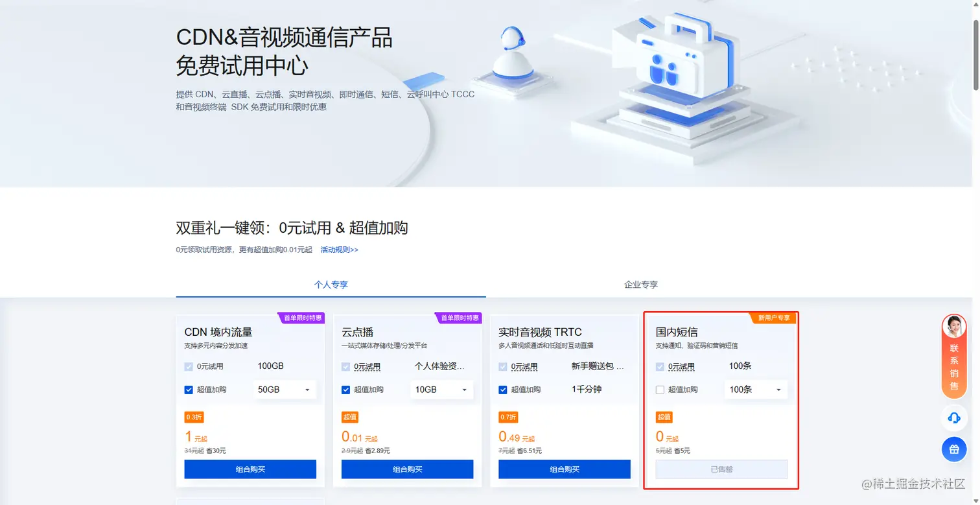The image size is (980, 505).
Task: Click the 首单限时特惠 badge on CDN card
Action: point(301,318)
